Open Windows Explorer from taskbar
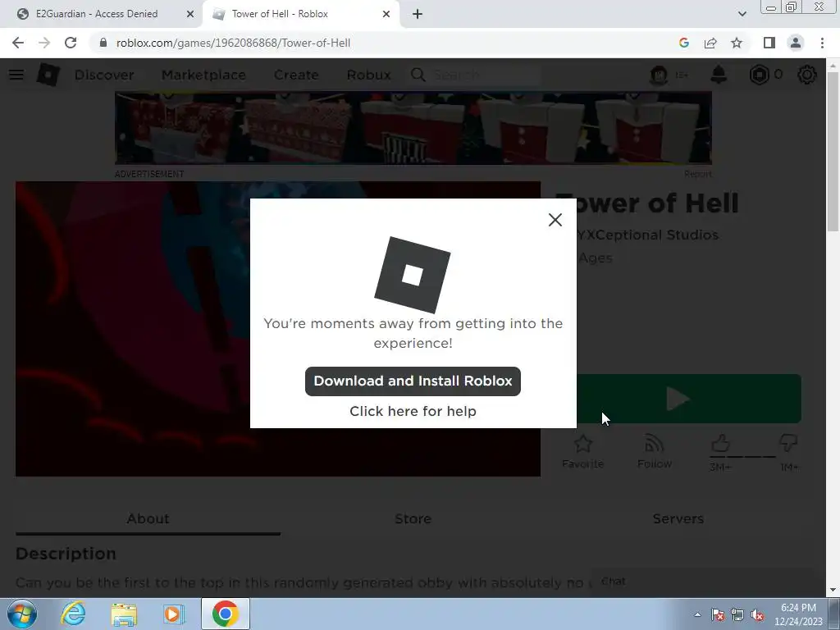Screen dimensions: 840x630 pos(124,614)
